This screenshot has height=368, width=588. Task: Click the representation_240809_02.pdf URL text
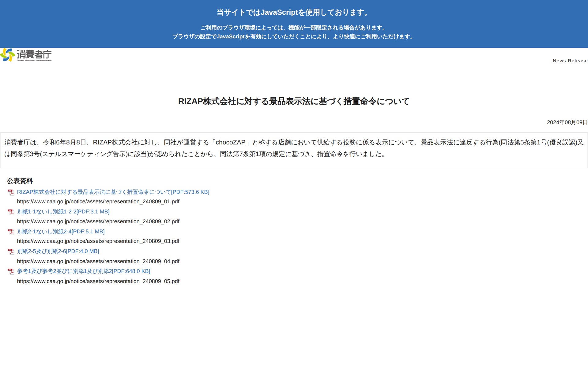pos(98,221)
